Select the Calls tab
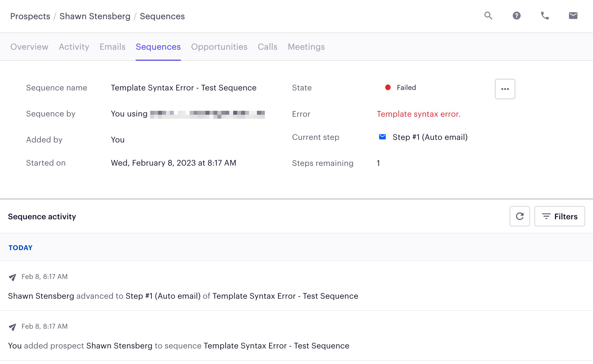The height and width of the screenshot is (364, 593). click(x=267, y=47)
